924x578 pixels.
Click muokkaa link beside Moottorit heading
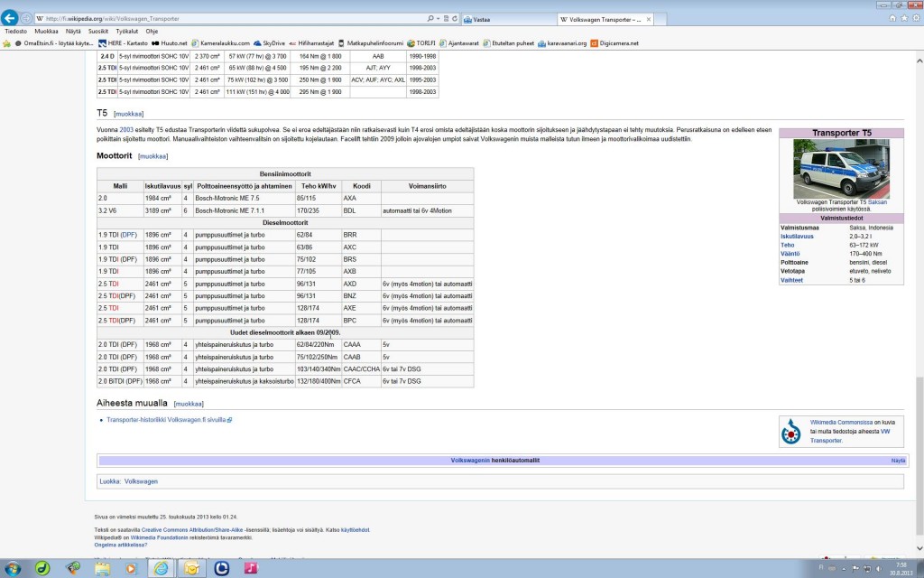[x=152, y=156]
